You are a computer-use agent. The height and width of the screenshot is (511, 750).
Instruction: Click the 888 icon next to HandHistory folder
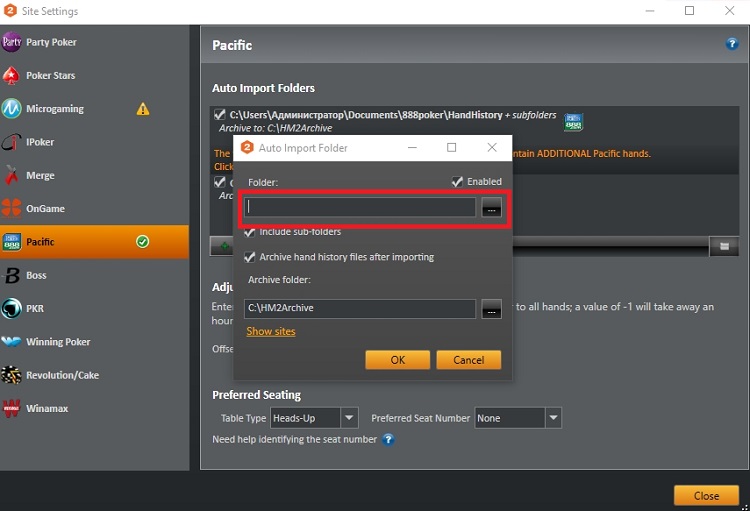573,122
